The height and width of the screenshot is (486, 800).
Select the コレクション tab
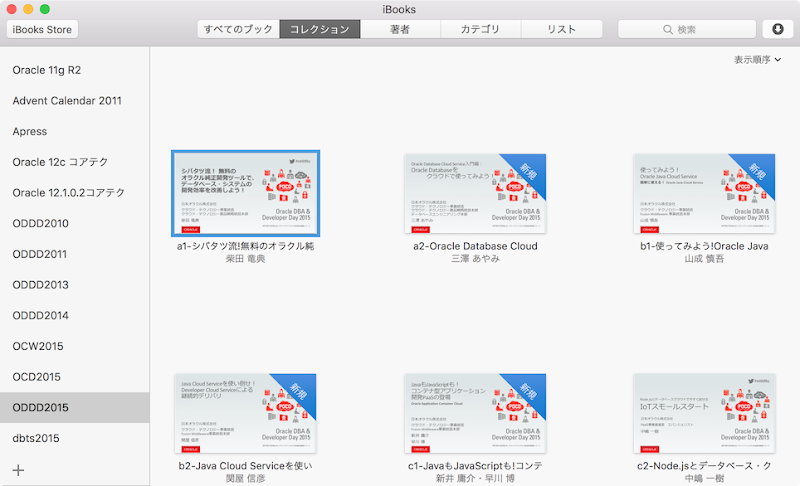pos(320,29)
